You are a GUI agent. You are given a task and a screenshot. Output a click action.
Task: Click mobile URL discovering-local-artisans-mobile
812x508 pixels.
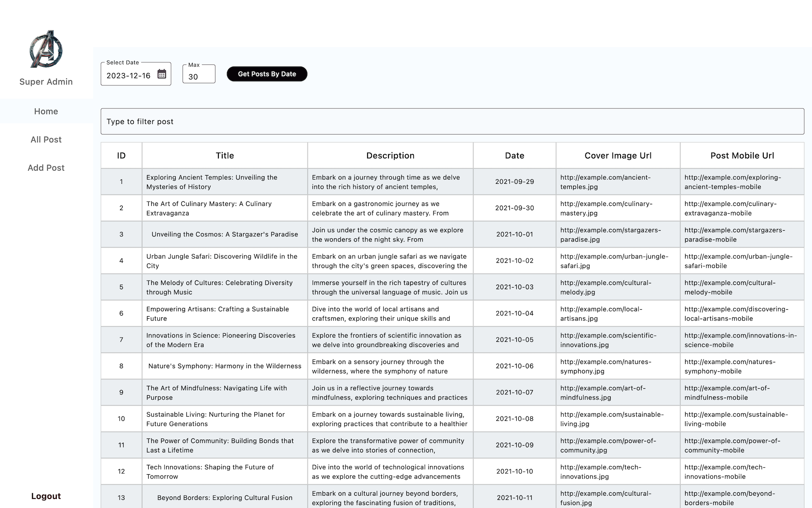(737, 314)
